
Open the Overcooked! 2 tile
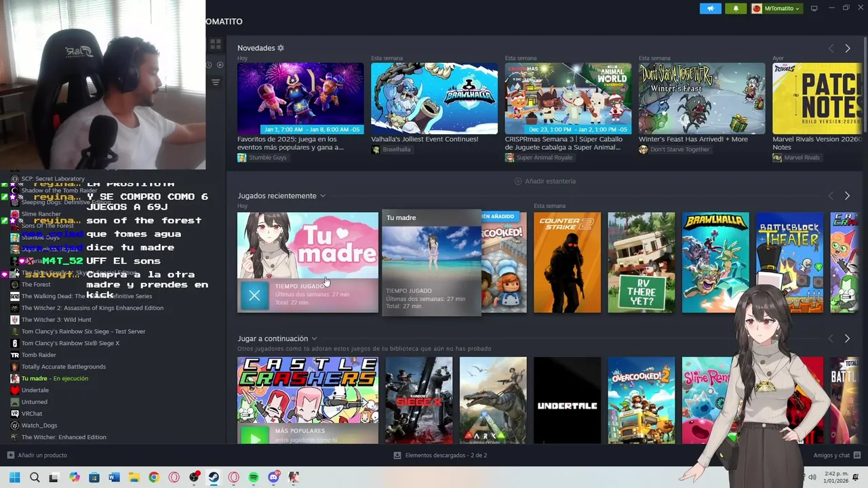pyautogui.click(x=642, y=400)
